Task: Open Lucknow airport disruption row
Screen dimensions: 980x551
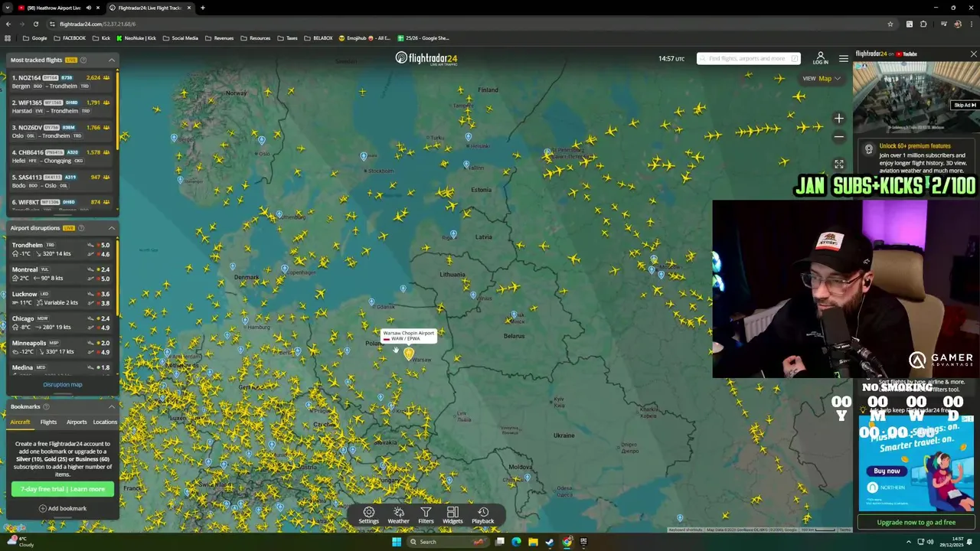Action: pos(60,298)
